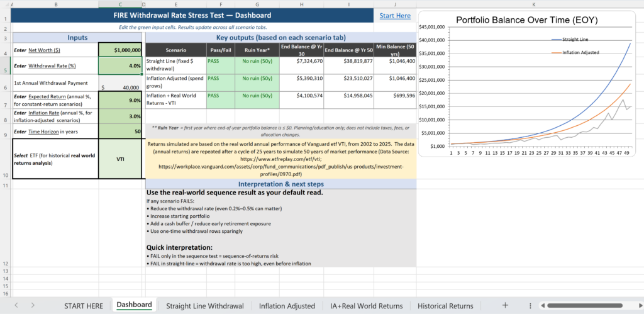Viewport: 644px width, 314px height.
Task: Select the Withdrawal Rate 4.0% cell
Action: click(x=121, y=65)
